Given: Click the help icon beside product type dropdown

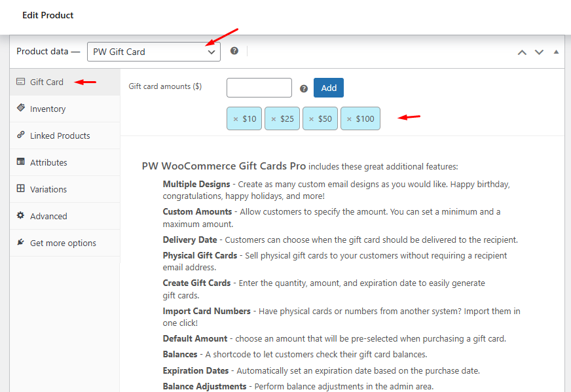Looking at the screenshot, I should pos(234,51).
